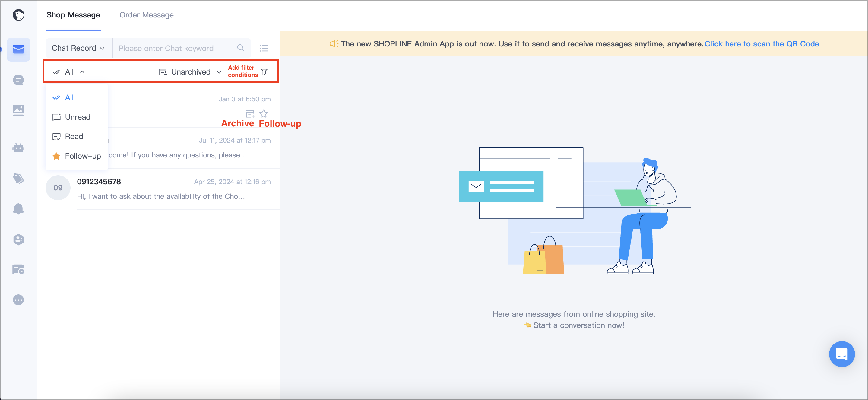
Task: Switch to the Shop Message tab
Action: [73, 15]
